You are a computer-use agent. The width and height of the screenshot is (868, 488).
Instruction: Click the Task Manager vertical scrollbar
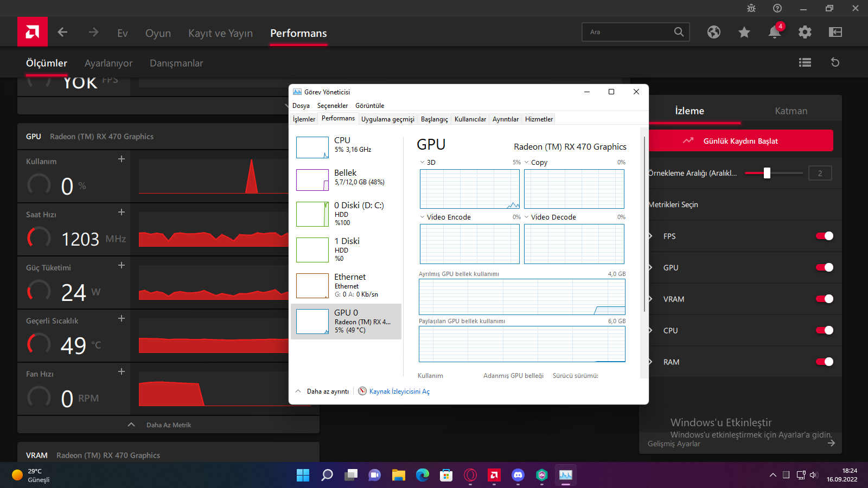644,224
